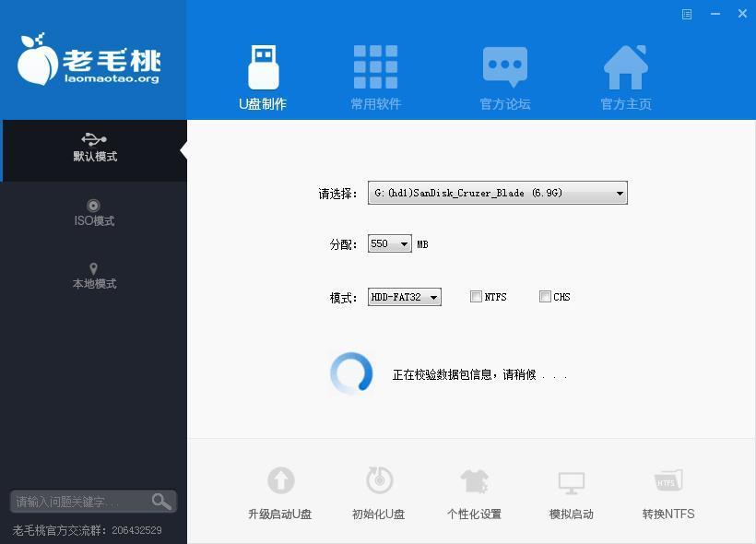Click the 转换NTFS conversion icon

pos(667,479)
